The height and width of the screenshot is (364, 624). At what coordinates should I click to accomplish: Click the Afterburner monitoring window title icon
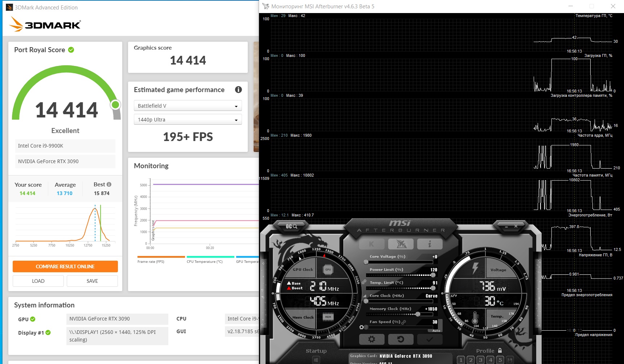(x=266, y=6)
